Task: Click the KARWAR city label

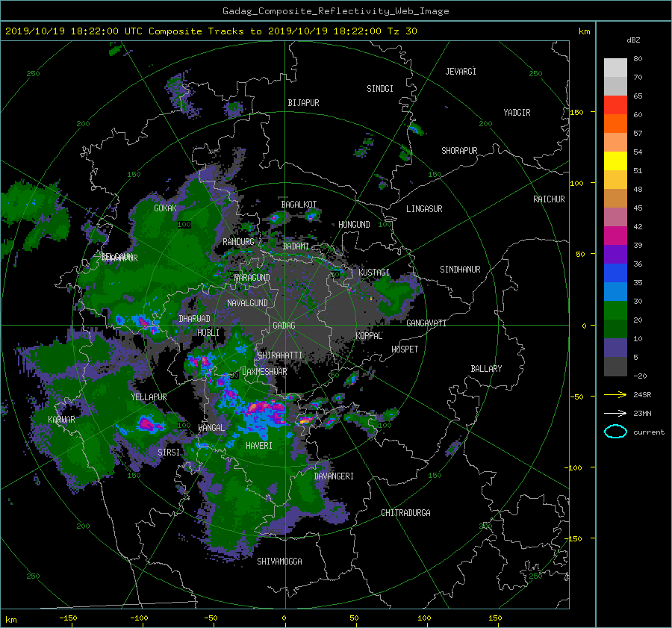Action: [x=61, y=420]
